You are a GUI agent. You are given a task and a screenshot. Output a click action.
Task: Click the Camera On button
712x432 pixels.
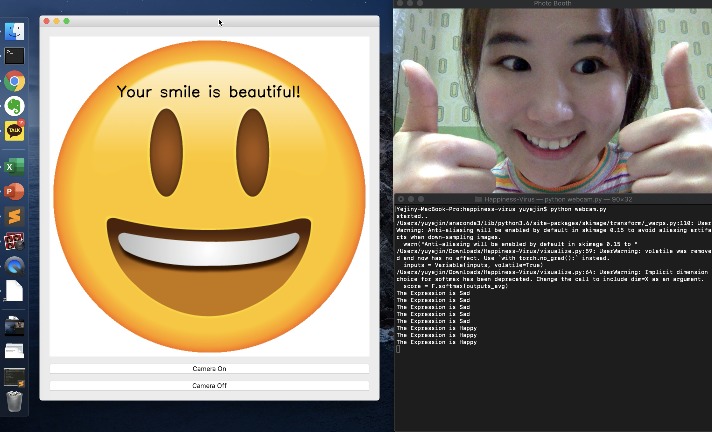pyautogui.click(x=209, y=368)
